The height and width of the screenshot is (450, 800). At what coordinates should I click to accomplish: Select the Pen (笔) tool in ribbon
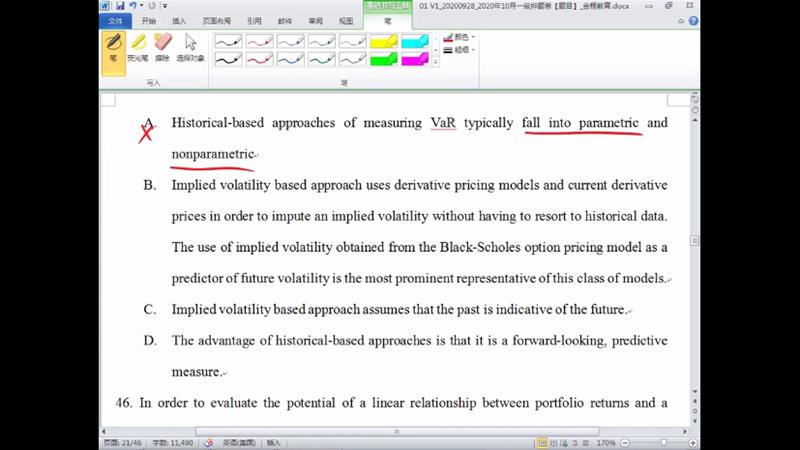coord(113,53)
